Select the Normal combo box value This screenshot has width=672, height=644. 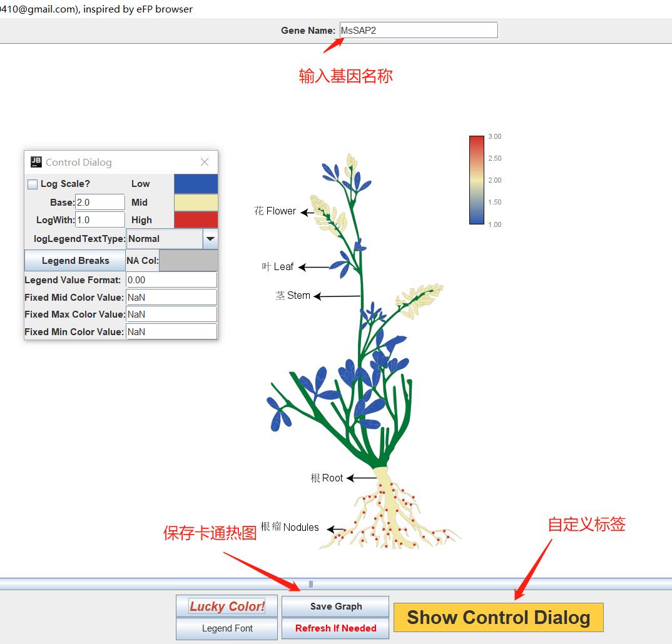[165, 239]
